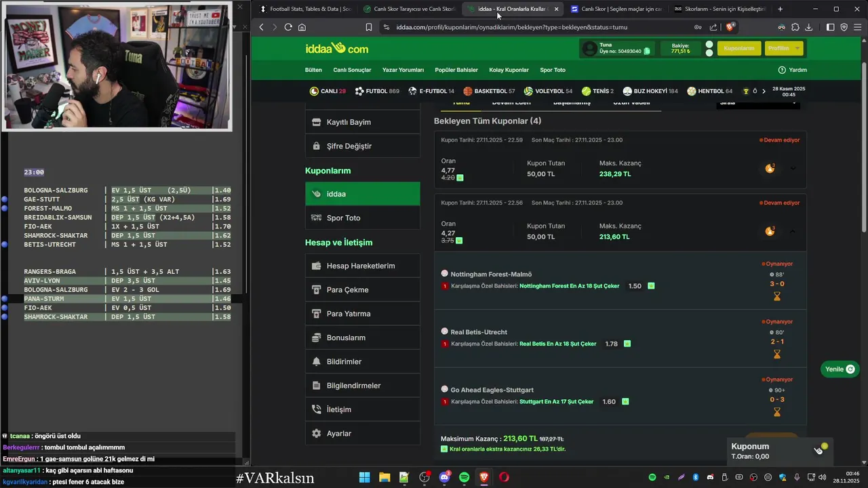Open Spor Toto top menu item

point(553,70)
